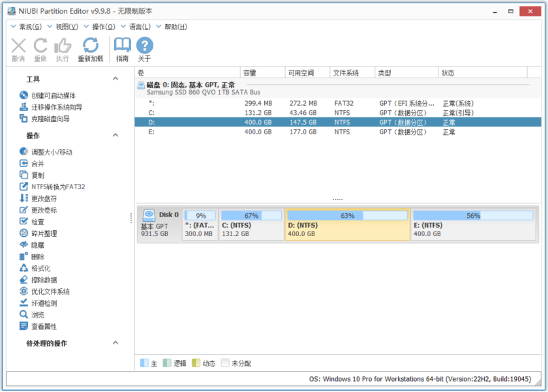Select 创建可启动媒体 in the tools list
Screen dimensions: 548x392
pyautogui.click(x=53, y=95)
